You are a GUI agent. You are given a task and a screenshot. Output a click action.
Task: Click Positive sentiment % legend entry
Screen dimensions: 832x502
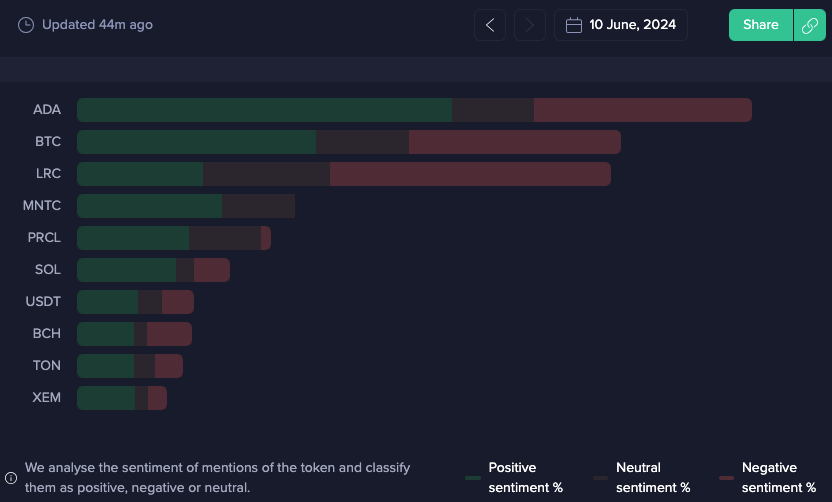click(x=514, y=478)
